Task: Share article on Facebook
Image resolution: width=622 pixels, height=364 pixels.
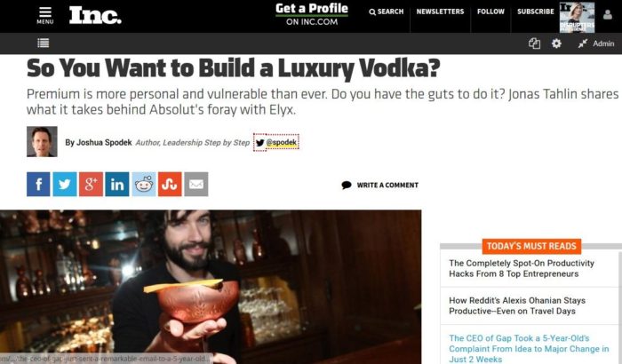Action: (38, 184)
